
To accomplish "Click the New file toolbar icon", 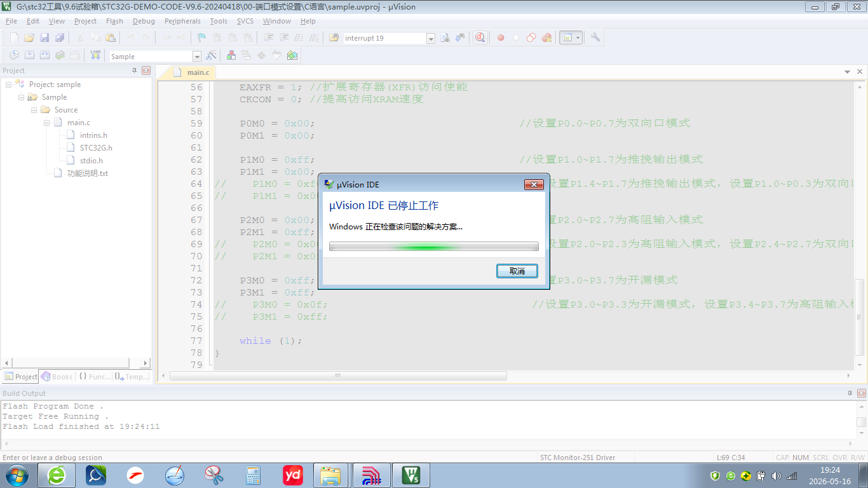I will click(x=14, y=37).
